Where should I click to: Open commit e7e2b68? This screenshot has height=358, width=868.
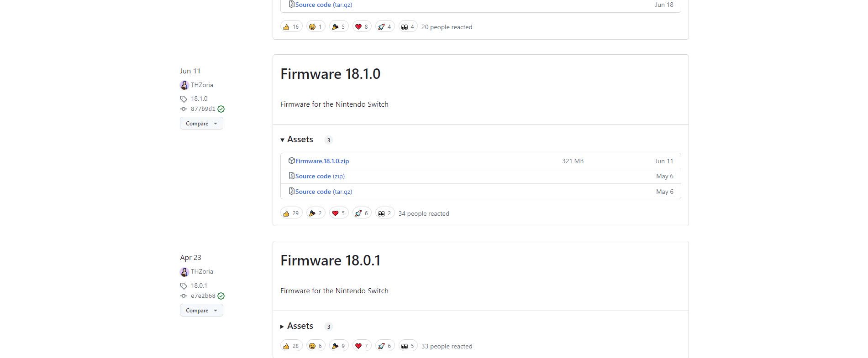[203, 296]
